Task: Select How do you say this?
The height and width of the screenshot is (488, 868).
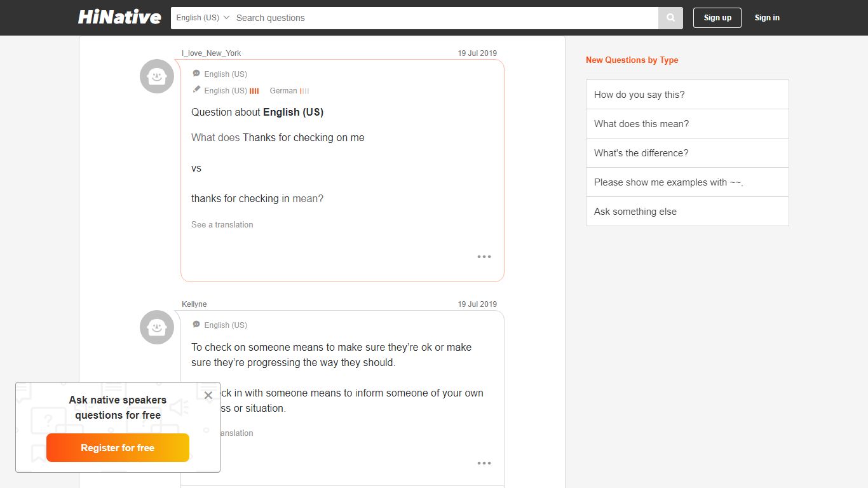Action: [x=688, y=95]
